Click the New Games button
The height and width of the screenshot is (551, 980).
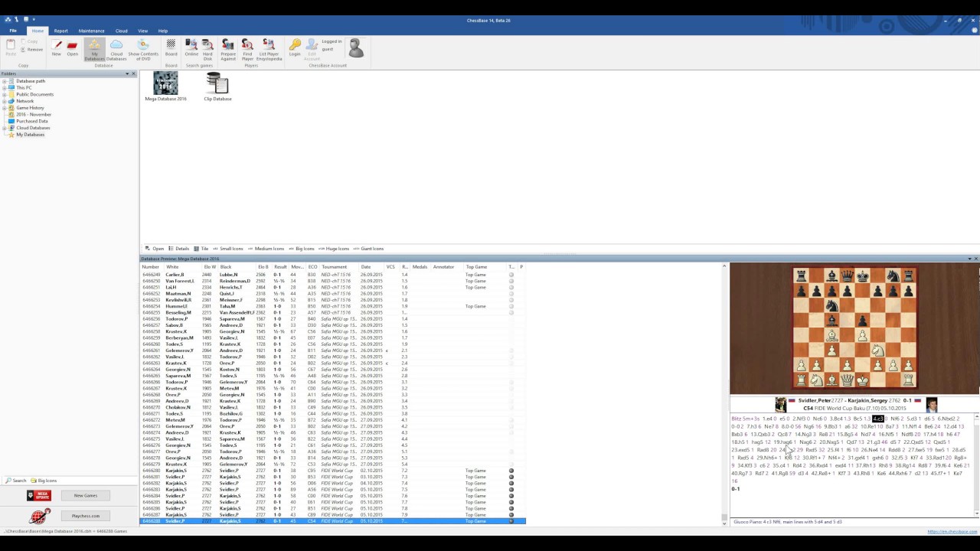(x=86, y=496)
